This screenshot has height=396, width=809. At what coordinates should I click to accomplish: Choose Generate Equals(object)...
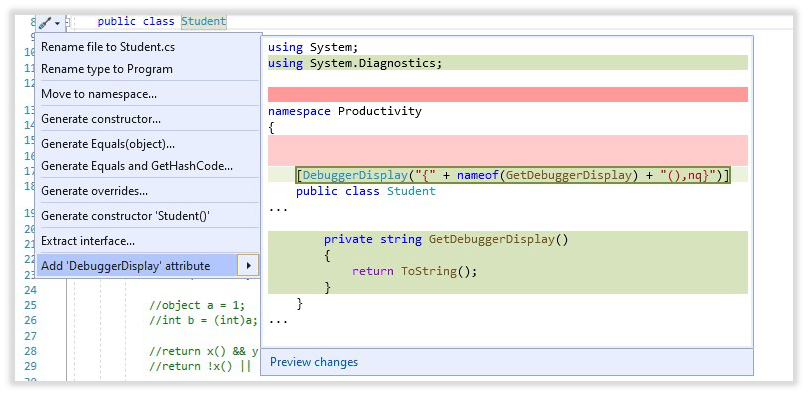[x=108, y=144]
